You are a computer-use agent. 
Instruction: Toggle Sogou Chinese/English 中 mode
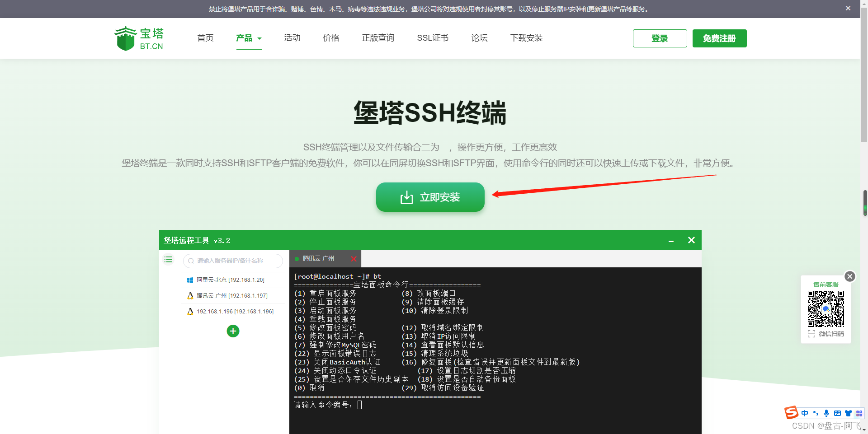pos(805,413)
